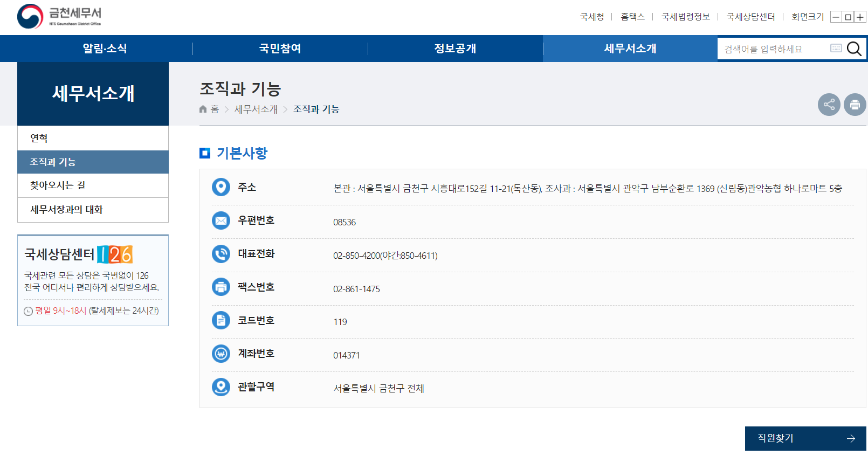Click the address location pin icon
The image size is (868, 455).
tap(221, 187)
